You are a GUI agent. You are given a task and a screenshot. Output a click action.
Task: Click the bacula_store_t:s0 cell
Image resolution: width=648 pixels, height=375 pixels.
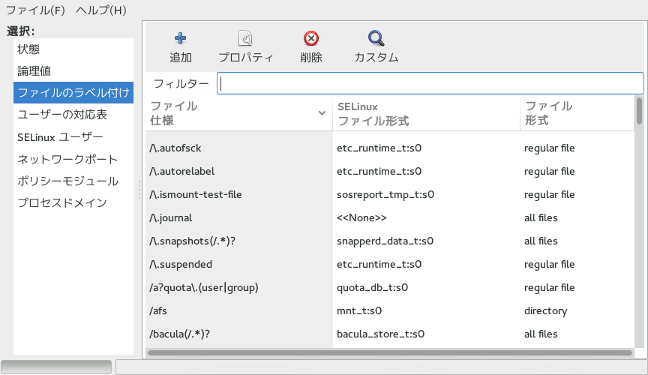coord(380,334)
